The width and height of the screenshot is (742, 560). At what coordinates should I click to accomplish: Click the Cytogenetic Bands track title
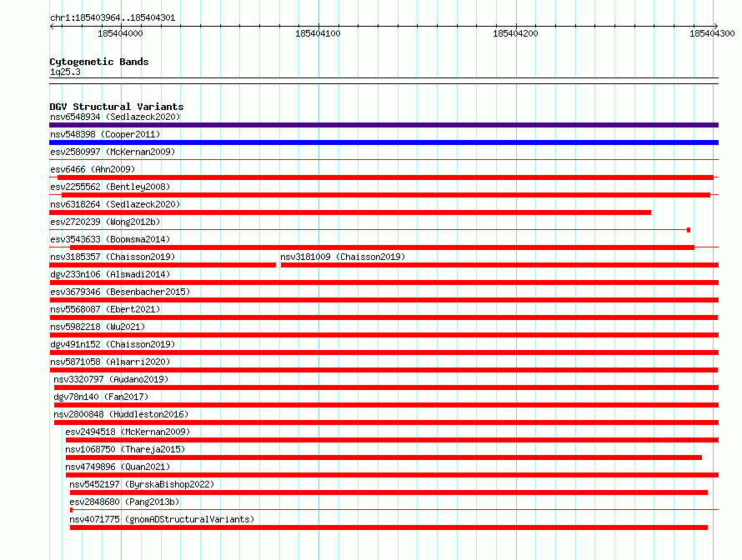point(99,62)
